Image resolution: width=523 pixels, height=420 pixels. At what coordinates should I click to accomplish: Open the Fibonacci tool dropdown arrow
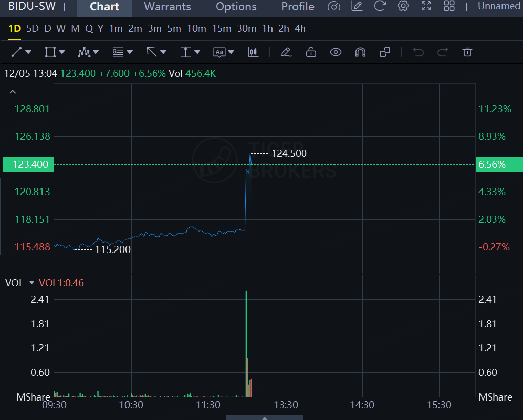(130, 52)
